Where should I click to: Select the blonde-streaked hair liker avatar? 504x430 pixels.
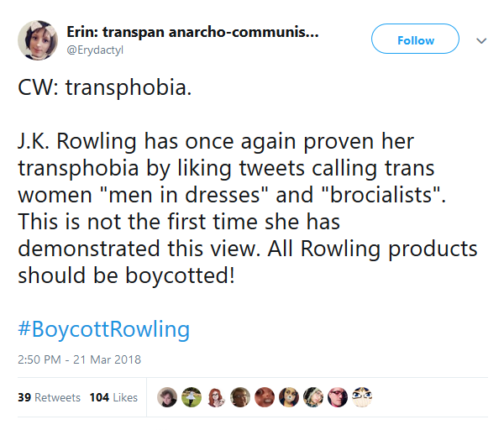coord(313,397)
